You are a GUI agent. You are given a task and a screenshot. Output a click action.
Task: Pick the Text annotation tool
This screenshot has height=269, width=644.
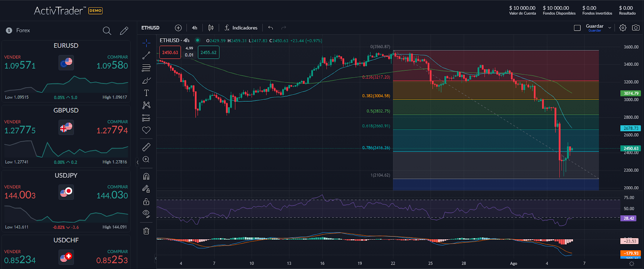(146, 93)
